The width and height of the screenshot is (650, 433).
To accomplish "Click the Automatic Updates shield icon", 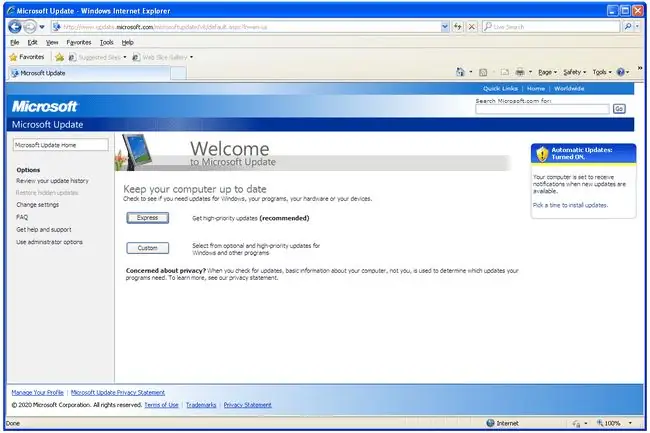I will 542,154.
